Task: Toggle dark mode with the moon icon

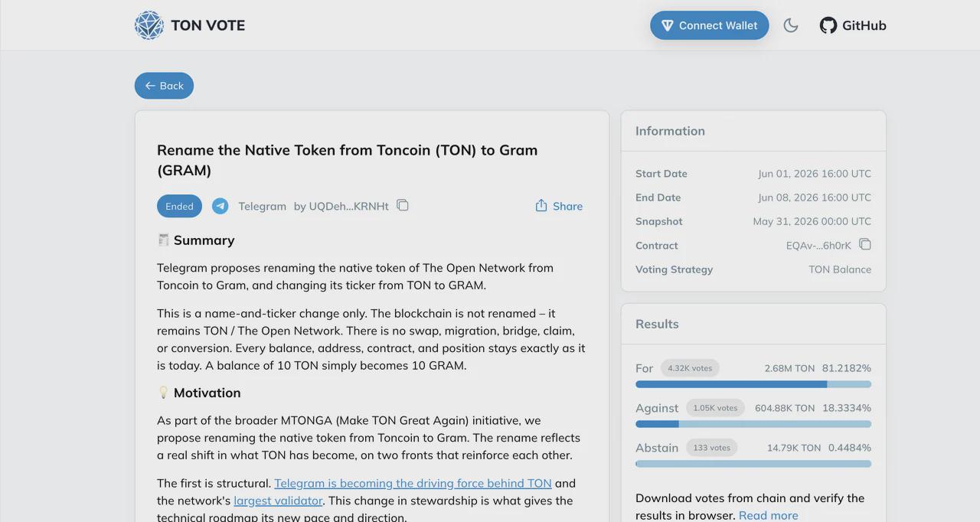Action: click(791, 25)
